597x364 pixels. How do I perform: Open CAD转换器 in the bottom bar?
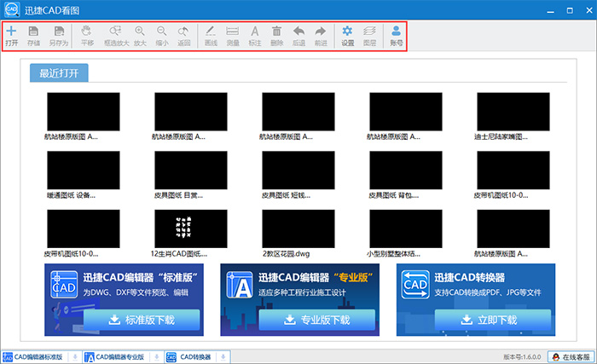tap(189, 357)
